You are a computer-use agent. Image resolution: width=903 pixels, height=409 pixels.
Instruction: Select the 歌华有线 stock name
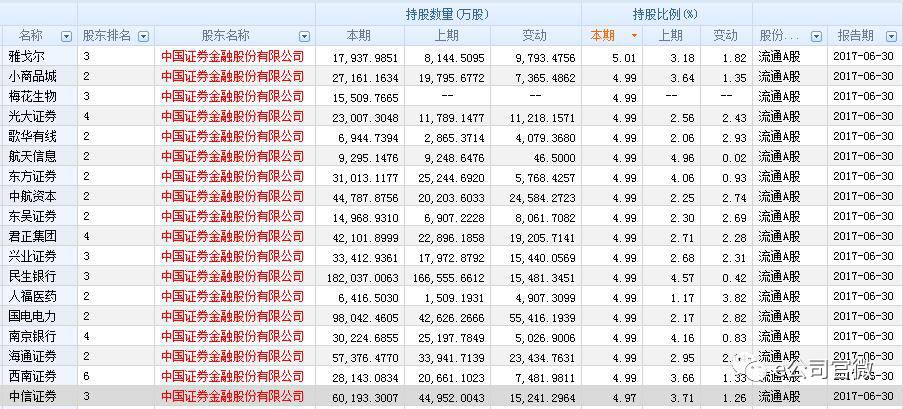(x=33, y=137)
